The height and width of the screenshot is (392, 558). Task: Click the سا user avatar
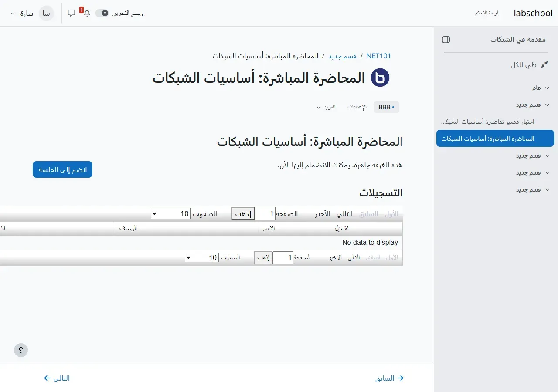[x=46, y=13]
